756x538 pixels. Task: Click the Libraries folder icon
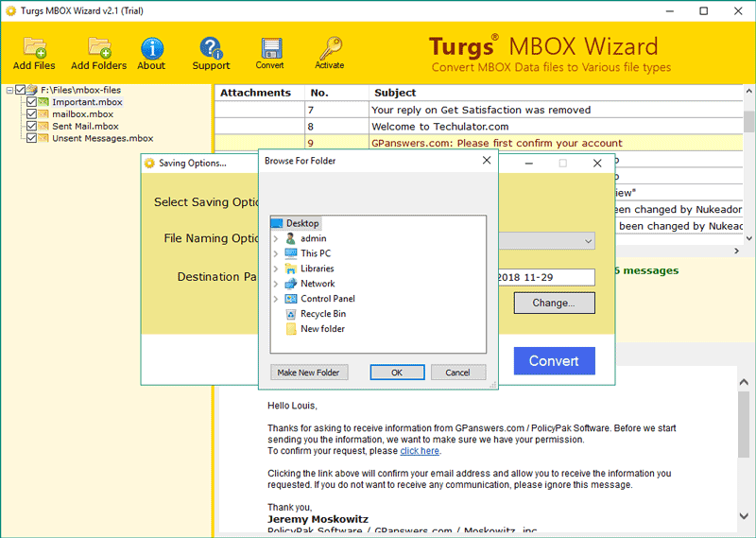pyautogui.click(x=291, y=269)
